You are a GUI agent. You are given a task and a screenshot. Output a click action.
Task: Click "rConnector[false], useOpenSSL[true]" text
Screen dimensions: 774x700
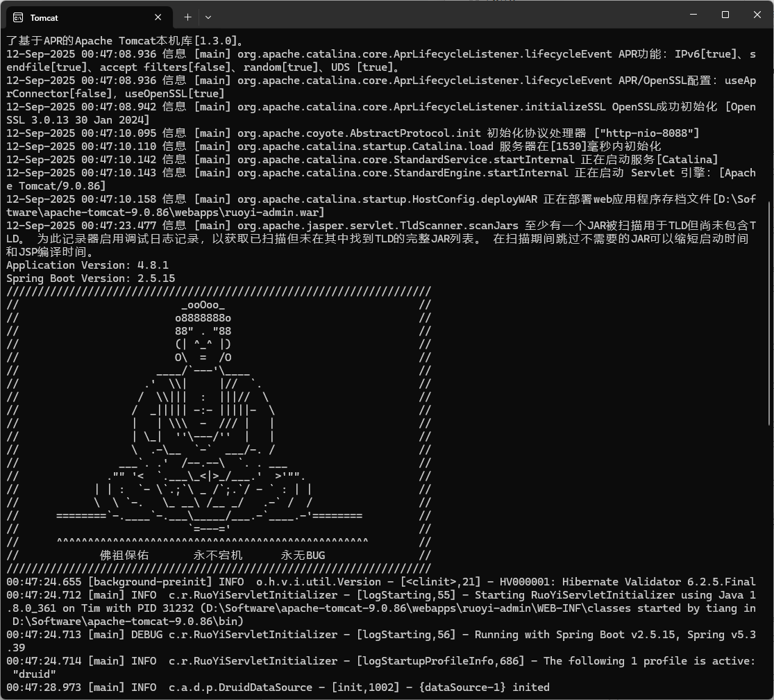pos(115,94)
